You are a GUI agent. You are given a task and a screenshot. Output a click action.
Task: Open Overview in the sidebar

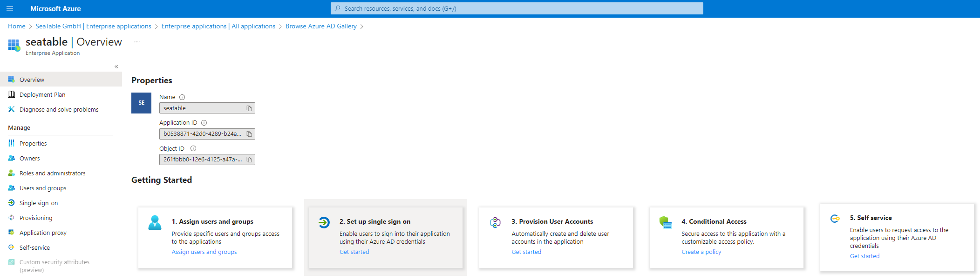click(x=61, y=80)
